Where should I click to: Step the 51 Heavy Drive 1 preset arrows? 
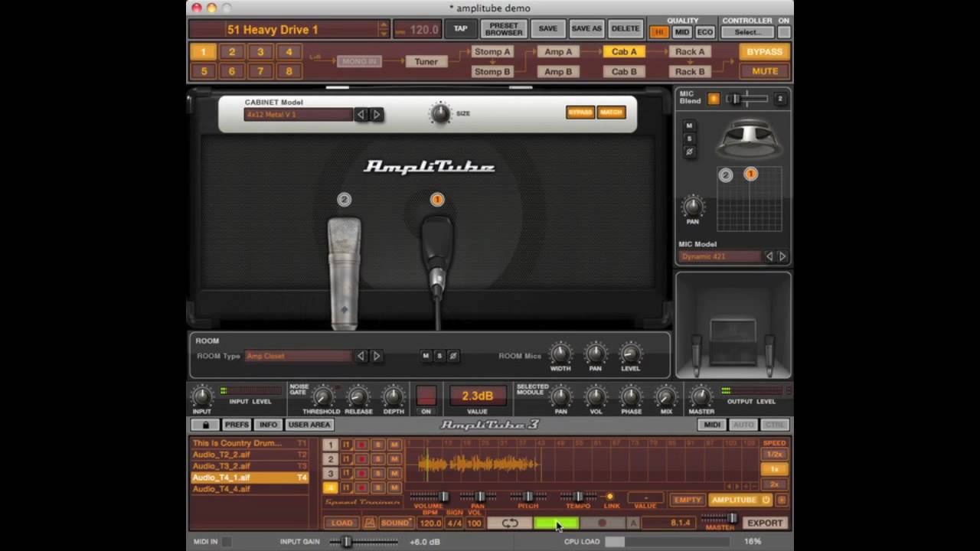coord(384,30)
